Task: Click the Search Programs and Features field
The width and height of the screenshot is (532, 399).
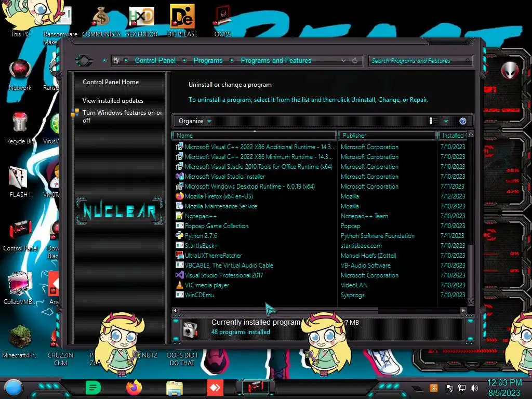Action: [420, 61]
